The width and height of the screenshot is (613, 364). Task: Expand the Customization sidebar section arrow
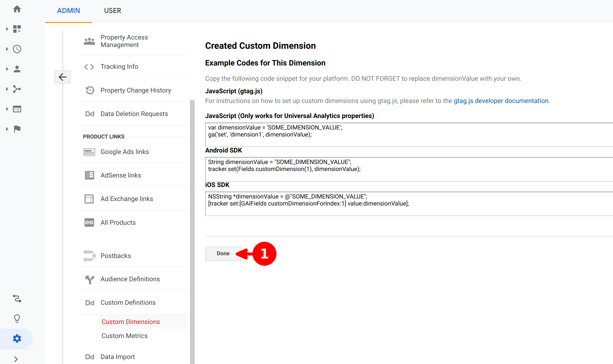click(x=7, y=29)
